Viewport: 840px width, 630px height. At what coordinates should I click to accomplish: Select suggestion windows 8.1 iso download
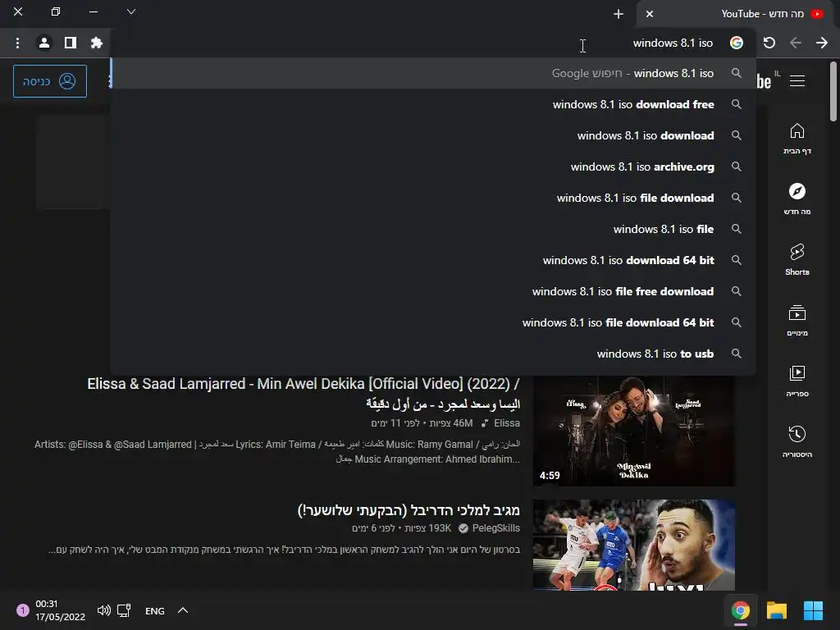click(433, 135)
